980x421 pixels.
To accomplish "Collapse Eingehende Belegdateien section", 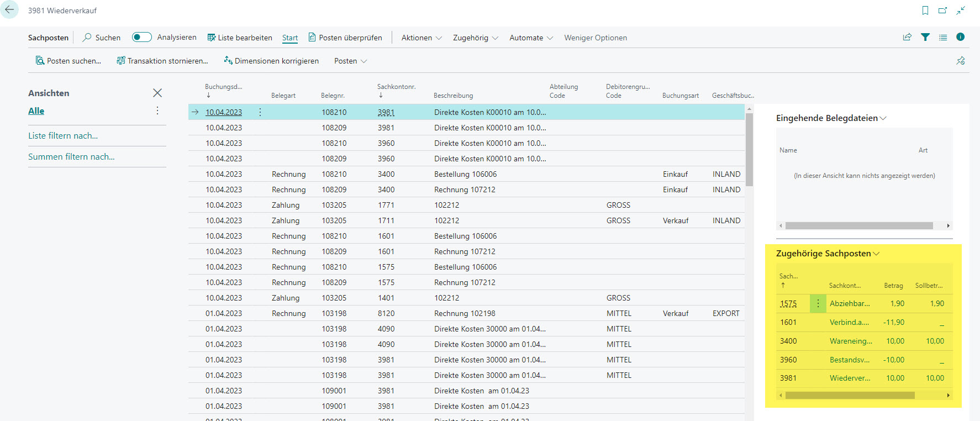I will point(831,118).
